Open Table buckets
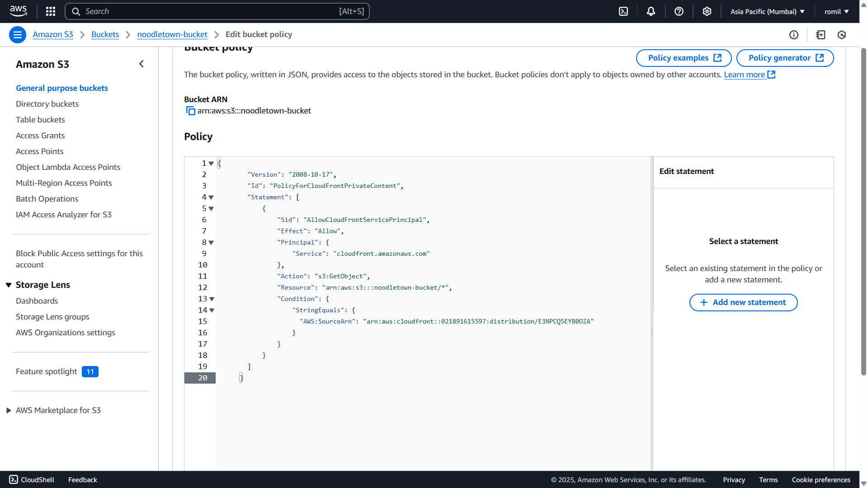 (40, 120)
